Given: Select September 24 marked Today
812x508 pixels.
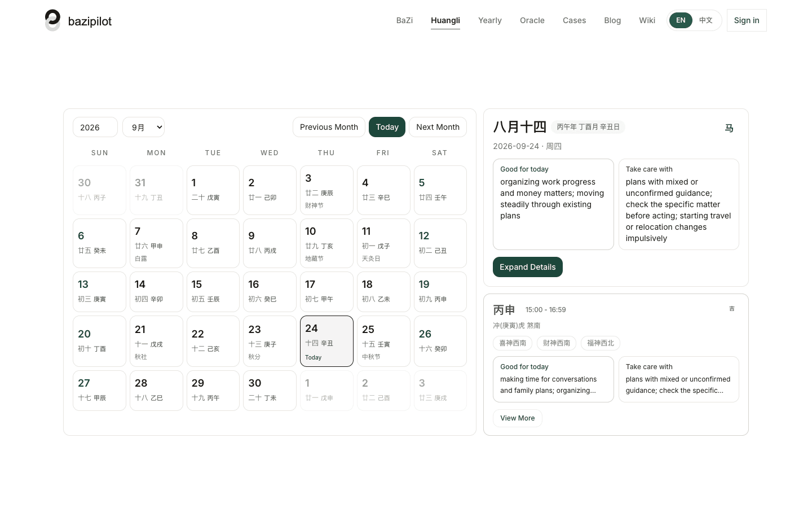Looking at the screenshot, I should point(326,341).
